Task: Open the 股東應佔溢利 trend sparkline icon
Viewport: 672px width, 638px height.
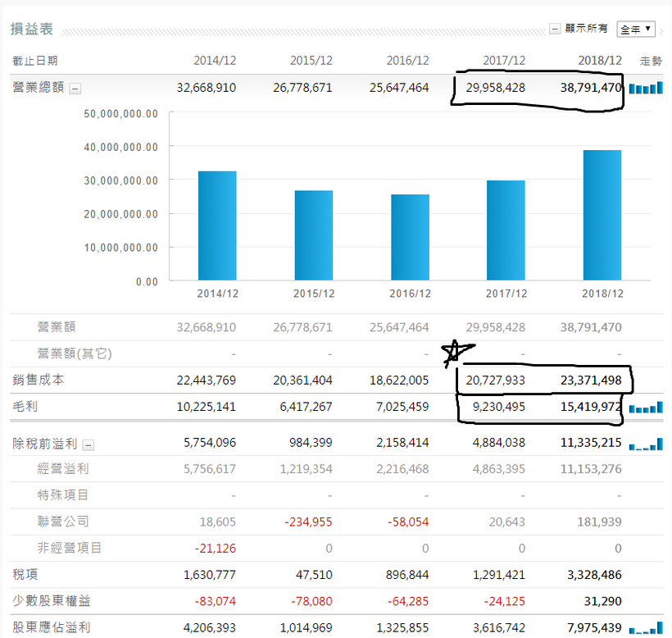Action: point(646,628)
